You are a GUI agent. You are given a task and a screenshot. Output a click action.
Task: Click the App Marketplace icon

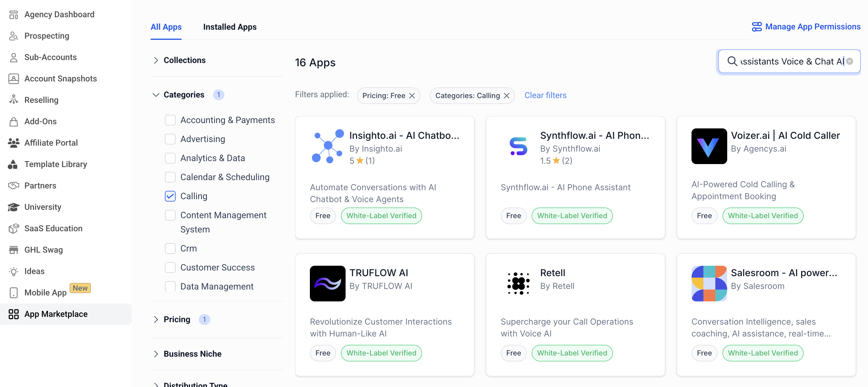coord(14,314)
